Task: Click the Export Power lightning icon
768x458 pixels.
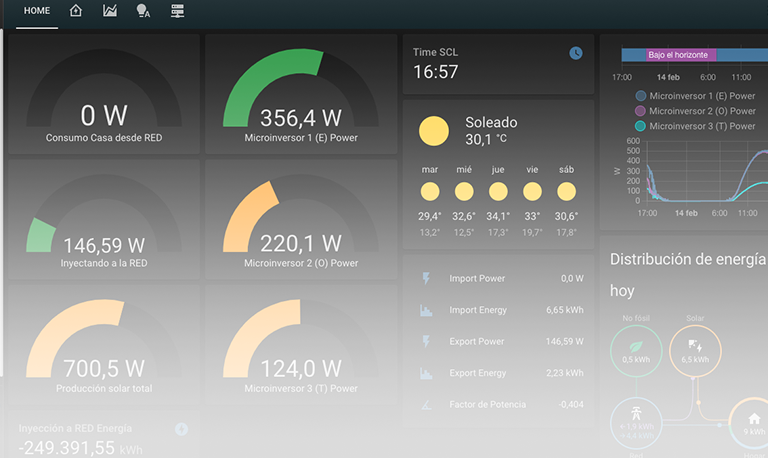Action: 426,341
